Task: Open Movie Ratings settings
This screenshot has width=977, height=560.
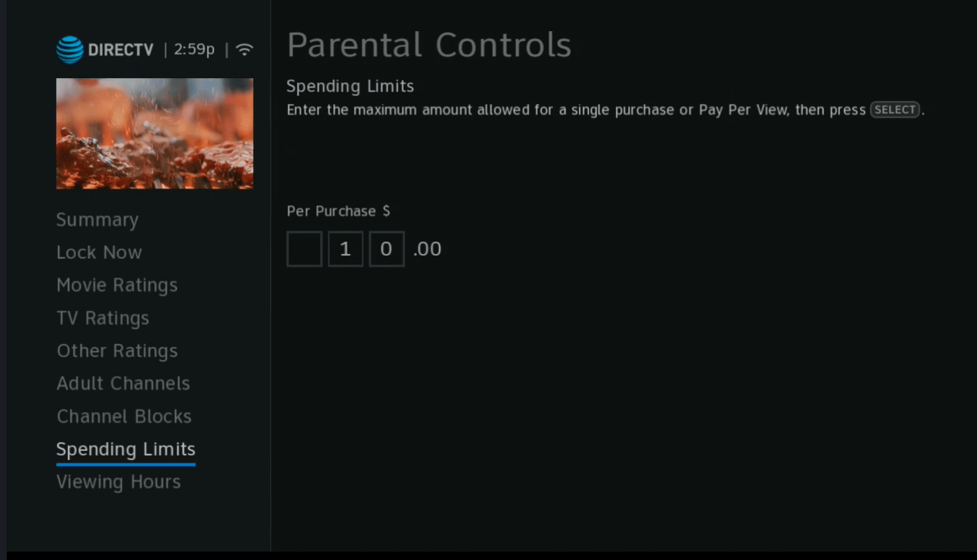Action: [x=117, y=285]
